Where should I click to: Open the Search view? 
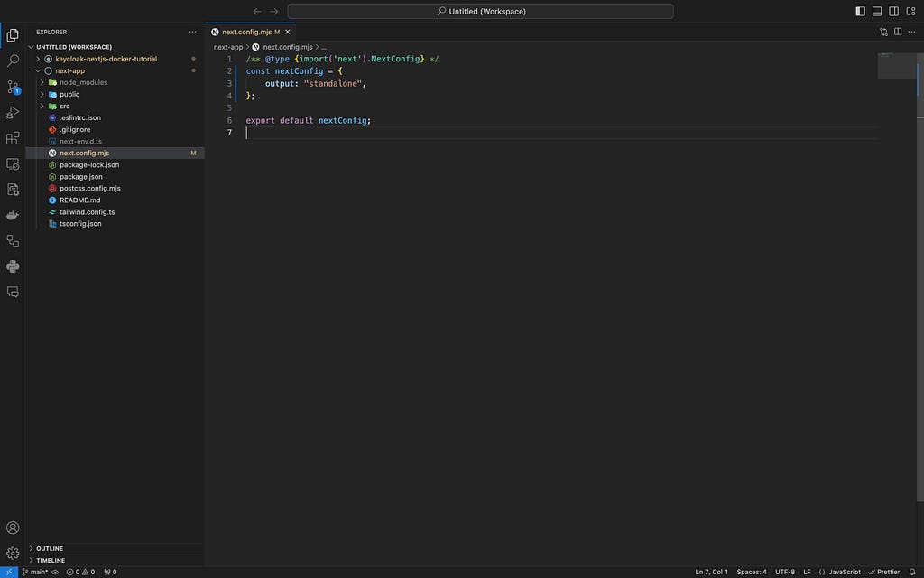click(x=13, y=61)
